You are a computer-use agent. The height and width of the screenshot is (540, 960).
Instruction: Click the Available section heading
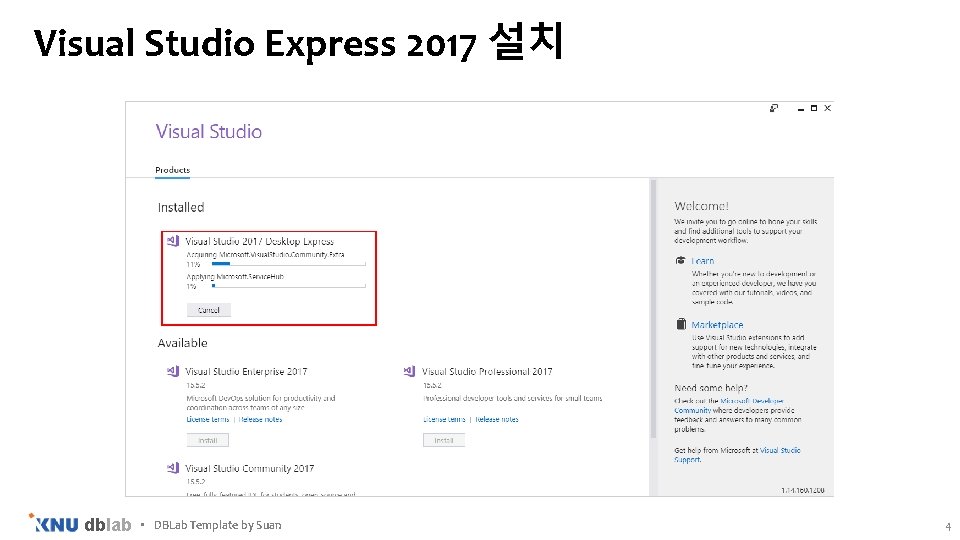[x=182, y=343]
